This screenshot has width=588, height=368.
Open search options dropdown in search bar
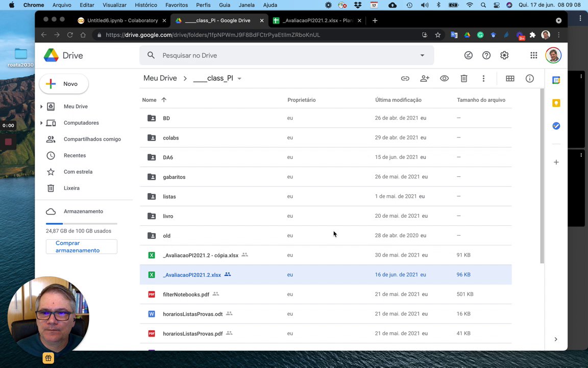point(422,55)
